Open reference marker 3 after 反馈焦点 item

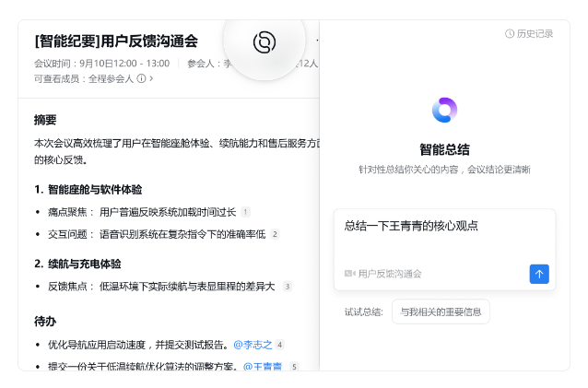pyautogui.click(x=287, y=287)
